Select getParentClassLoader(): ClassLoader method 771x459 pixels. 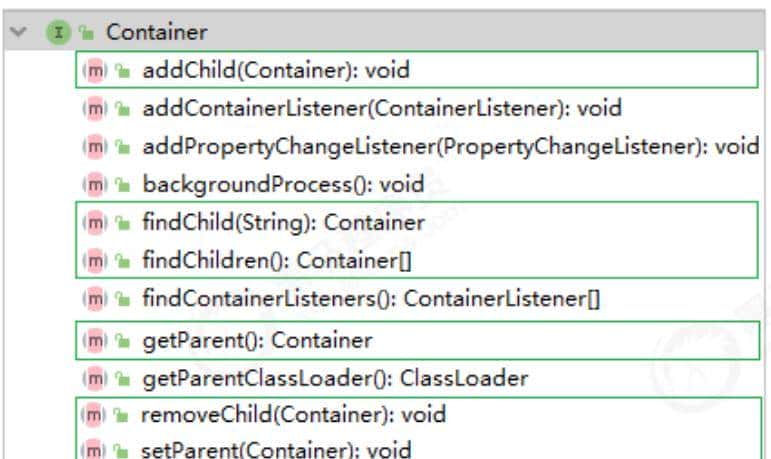click(x=335, y=378)
